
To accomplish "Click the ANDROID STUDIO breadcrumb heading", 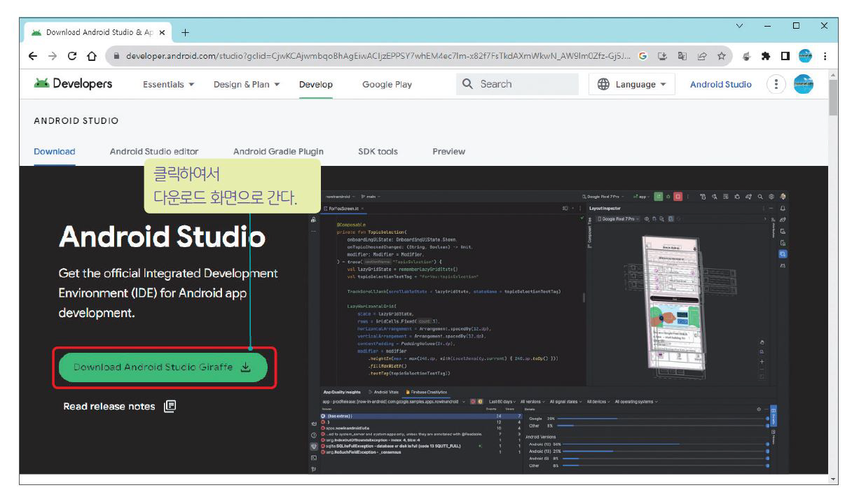I will [x=76, y=120].
